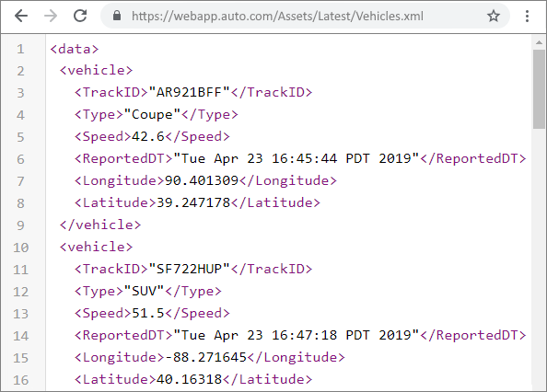
Task: Click the closing </Type> tag on line 12
Action: pos(192,291)
